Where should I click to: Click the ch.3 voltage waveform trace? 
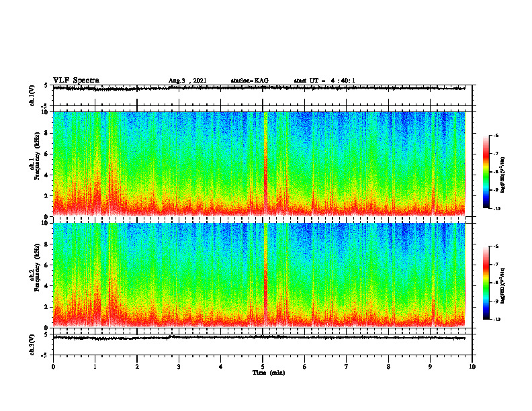click(x=259, y=338)
